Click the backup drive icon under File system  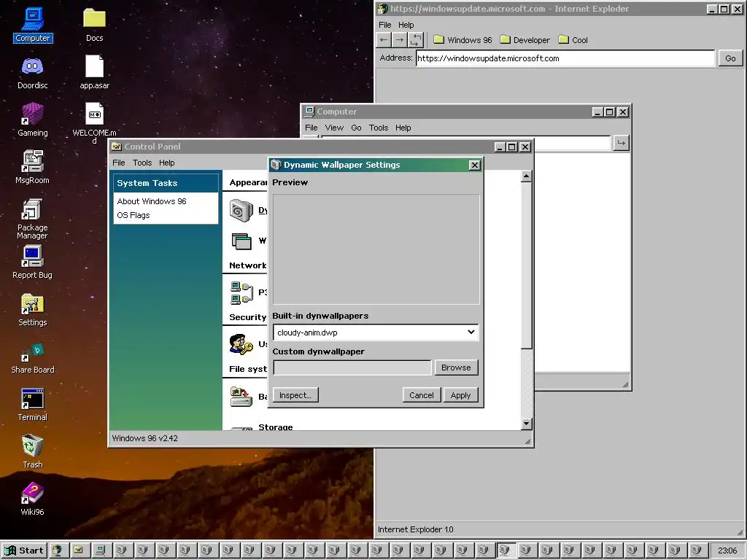click(241, 396)
